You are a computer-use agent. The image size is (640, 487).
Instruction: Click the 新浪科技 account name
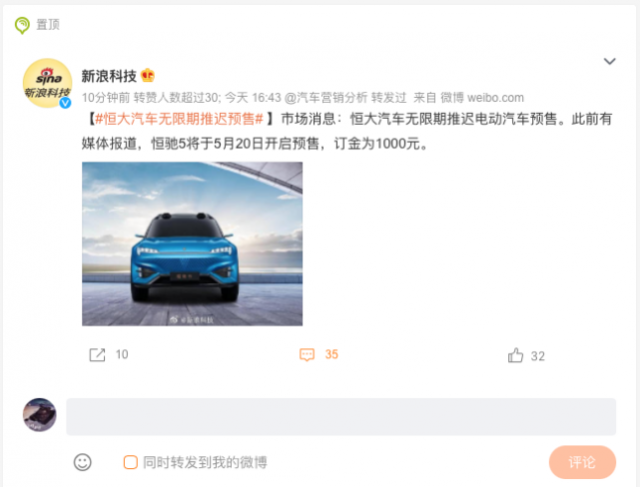109,76
